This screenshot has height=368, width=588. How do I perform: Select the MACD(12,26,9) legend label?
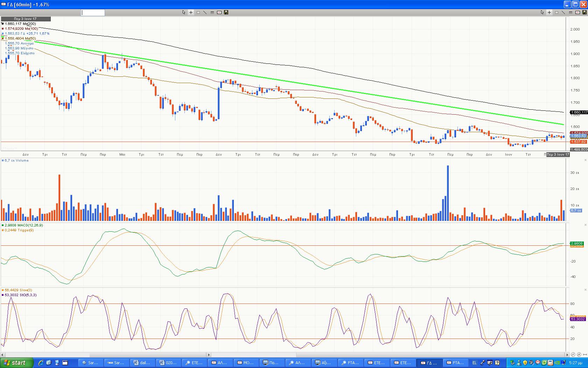[23, 225]
